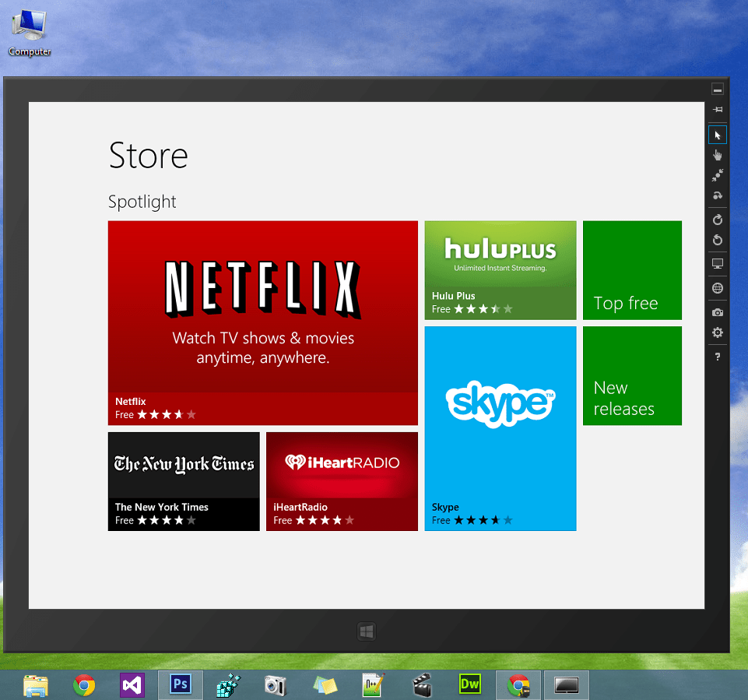
Task: Open simulator help question mark
Action: 718,357
